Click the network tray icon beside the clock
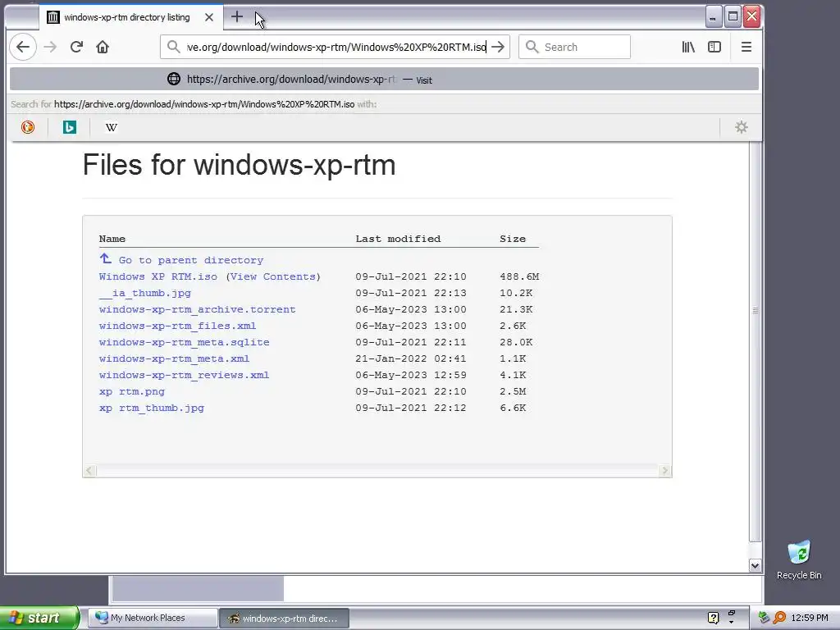 (764, 619)
